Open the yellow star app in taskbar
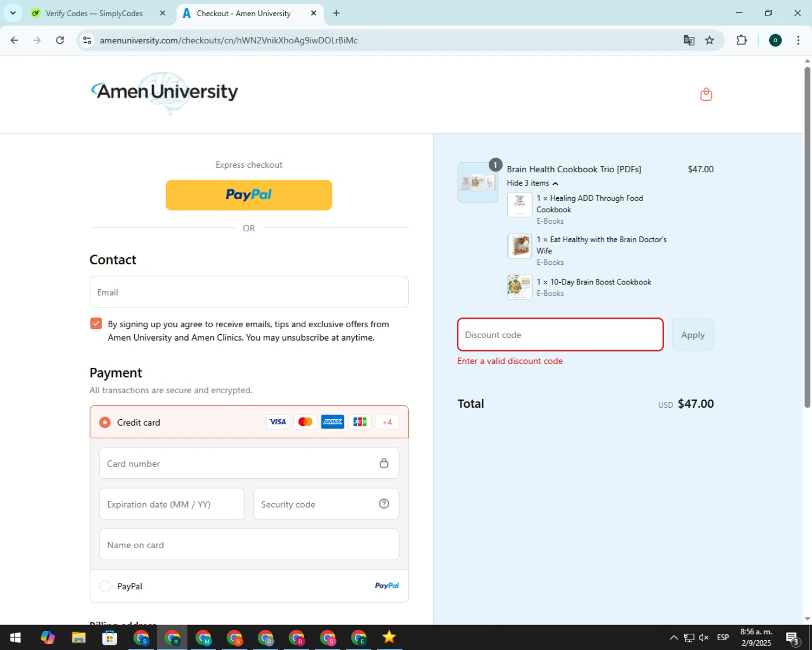This screenshot has width=812, height=650. pyautogui.click(x=389, y=638)
